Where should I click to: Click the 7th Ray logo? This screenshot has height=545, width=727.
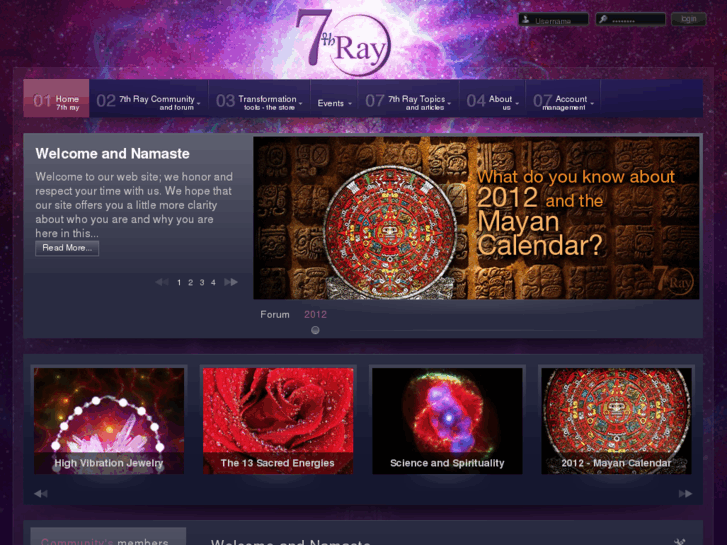[x=343, y=43]
